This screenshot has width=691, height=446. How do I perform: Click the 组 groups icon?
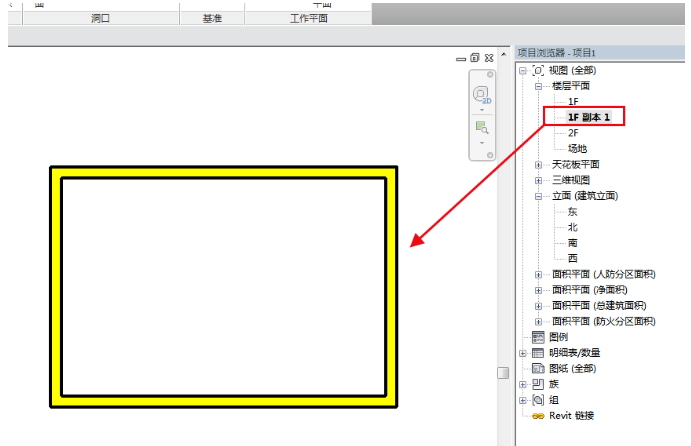coord(538,400)
